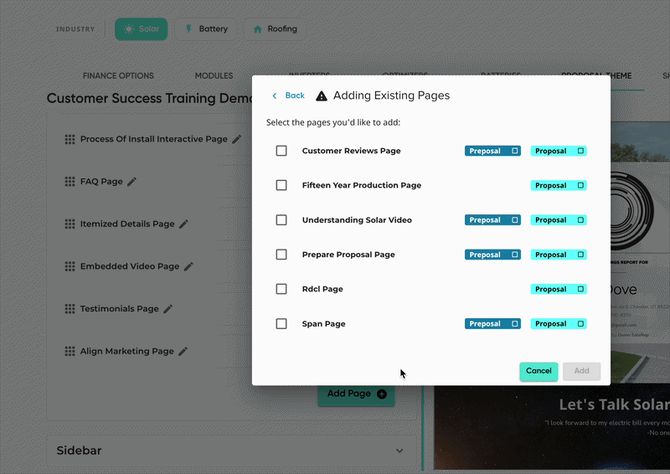This screenshot has width=670, height=474.
Task: Edit pencil for Process Of Install Interactive Page
Action: (x=237, y=139)
